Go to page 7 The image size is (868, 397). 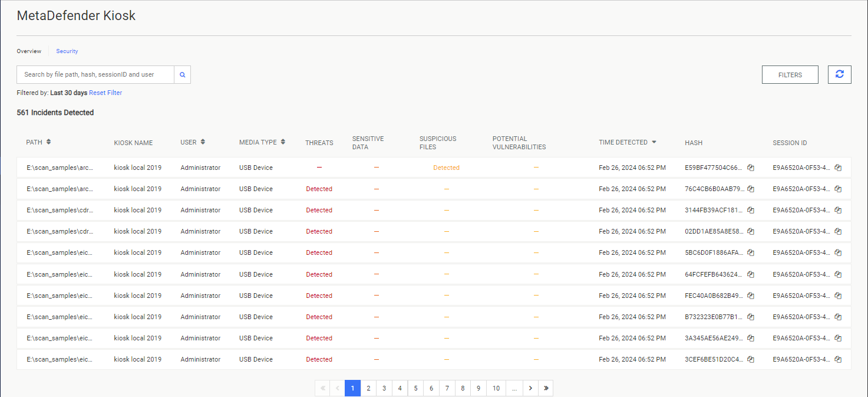coord(447,388)
